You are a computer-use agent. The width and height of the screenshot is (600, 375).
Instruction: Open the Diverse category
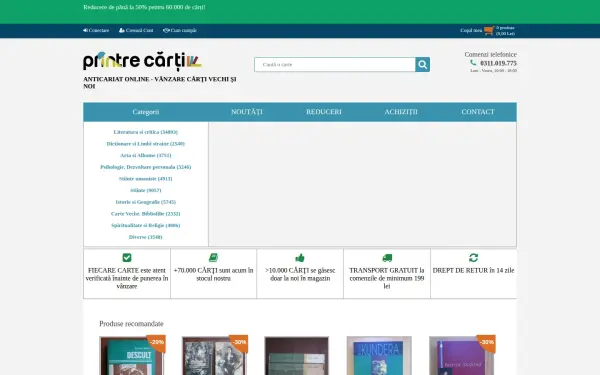coord(146,237)
